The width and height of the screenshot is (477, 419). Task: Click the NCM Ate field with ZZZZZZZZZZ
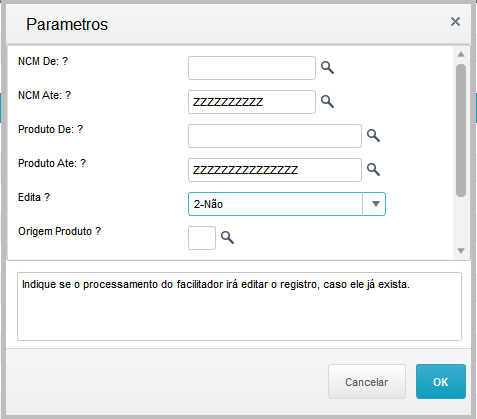[x=252, y=102]
